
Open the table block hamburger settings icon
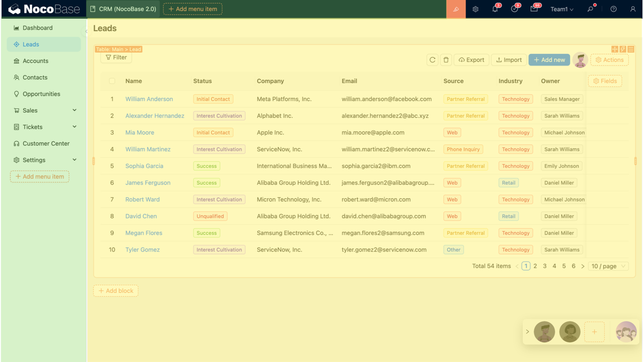[x=631, y=49]
